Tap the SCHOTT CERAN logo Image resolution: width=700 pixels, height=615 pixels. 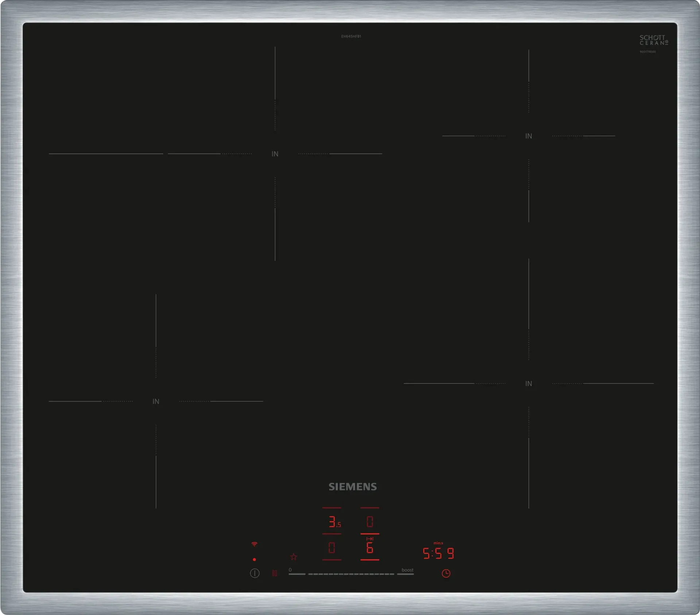pos(653,40)
